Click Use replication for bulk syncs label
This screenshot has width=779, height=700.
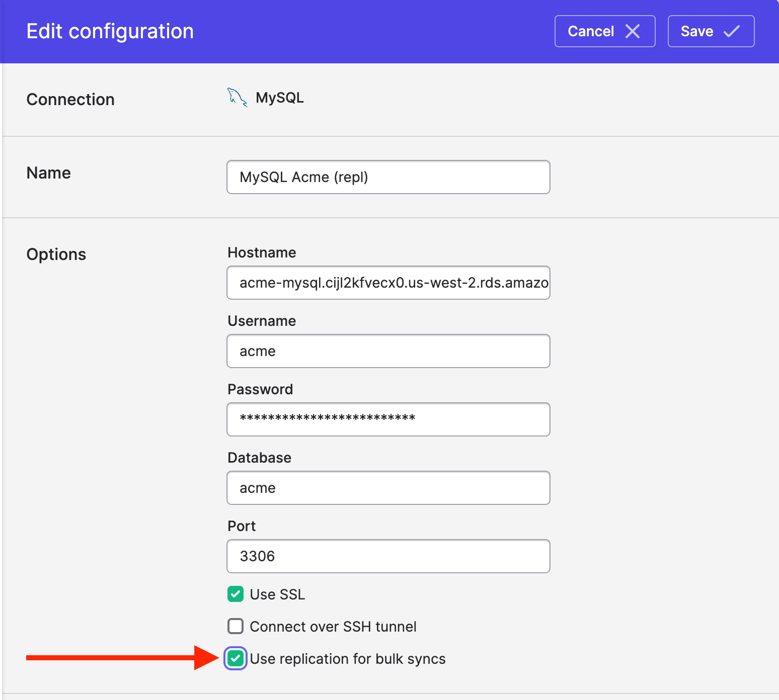348,659
